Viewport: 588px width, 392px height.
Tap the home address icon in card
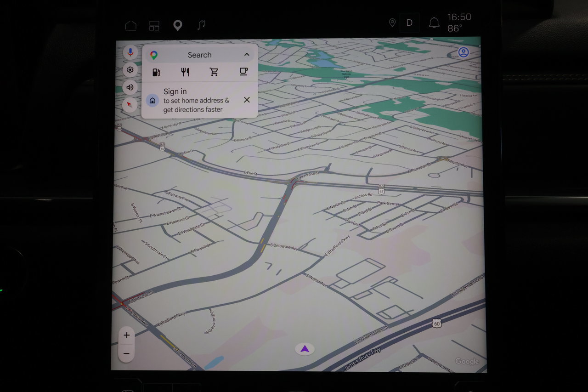pyautogui.click(x=153, y=100)
